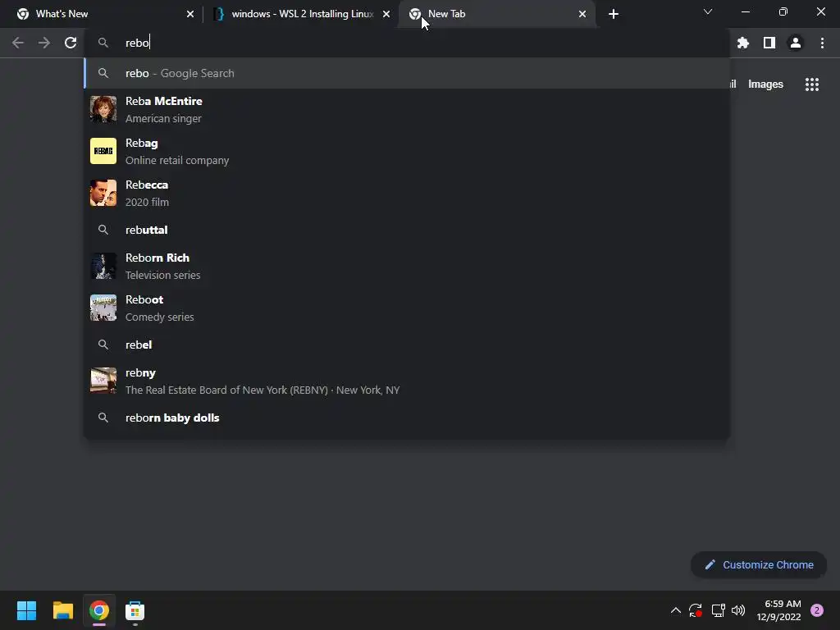Click the address bar containing rebo
The height and width of the screenshot is (630, 840).
(407, 43)
